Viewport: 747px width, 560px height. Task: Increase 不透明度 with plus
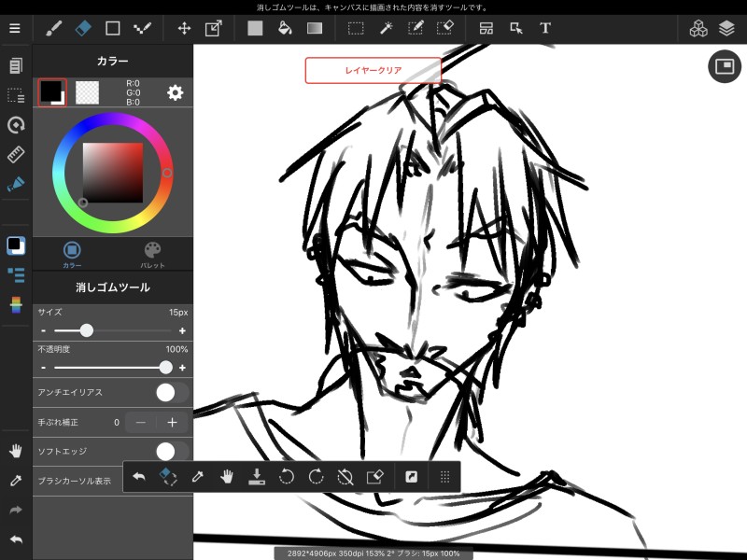tap(182, 368)
